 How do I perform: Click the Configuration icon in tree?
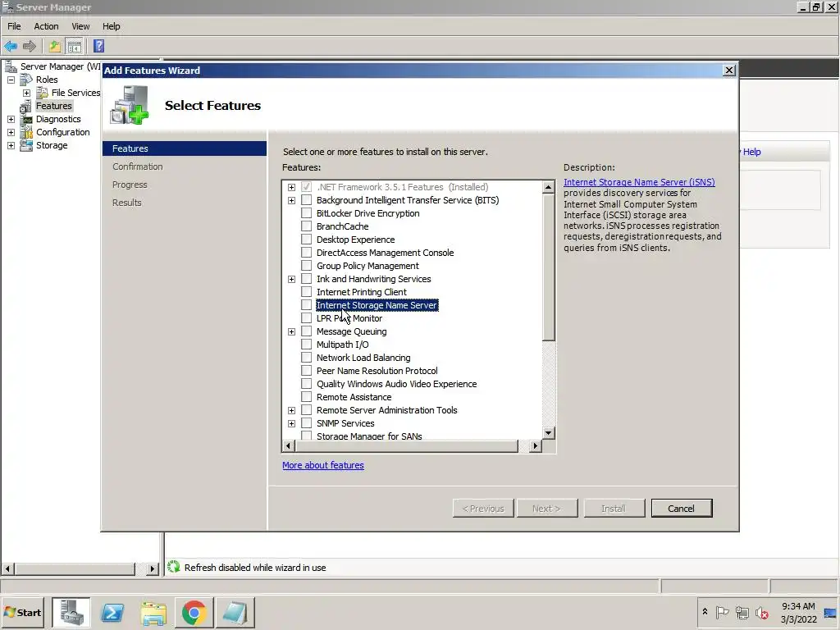26,132
